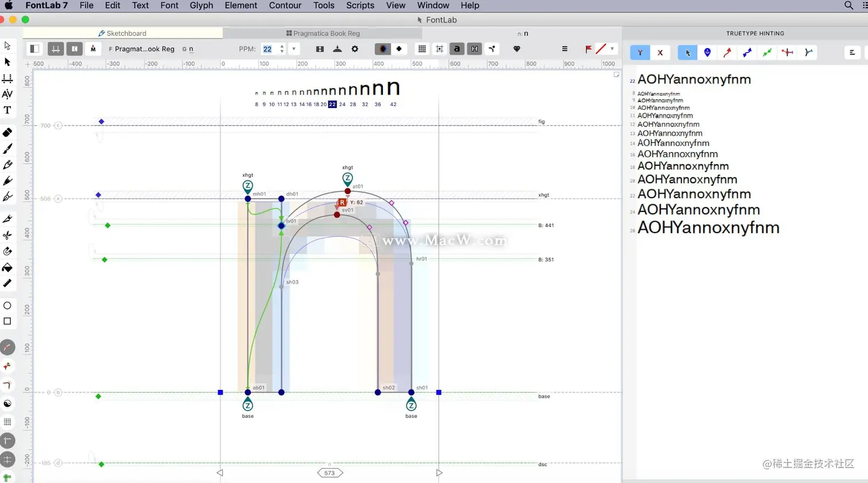This screenshot has width=868, height=483.
Task: Open the flag color dropdown arrow
Action: click(612, 49)
